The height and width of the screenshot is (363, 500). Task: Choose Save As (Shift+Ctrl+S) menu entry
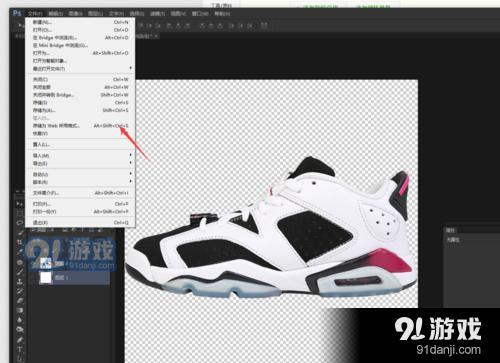(x=80, y=110)
